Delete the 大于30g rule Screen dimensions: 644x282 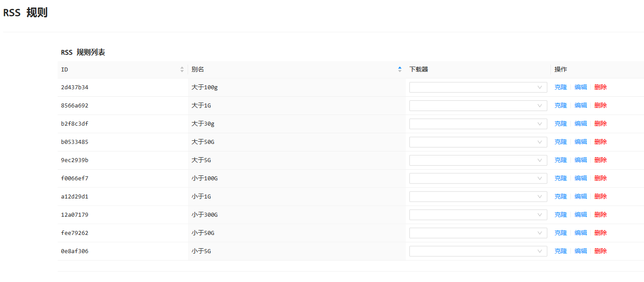click(601, 124)
